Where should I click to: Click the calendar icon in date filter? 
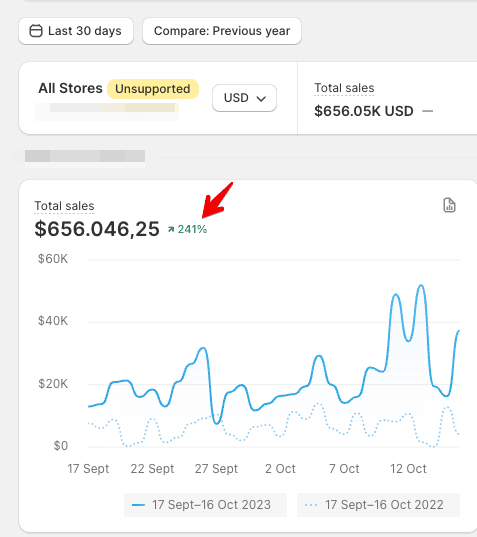[x=36, y=31]
